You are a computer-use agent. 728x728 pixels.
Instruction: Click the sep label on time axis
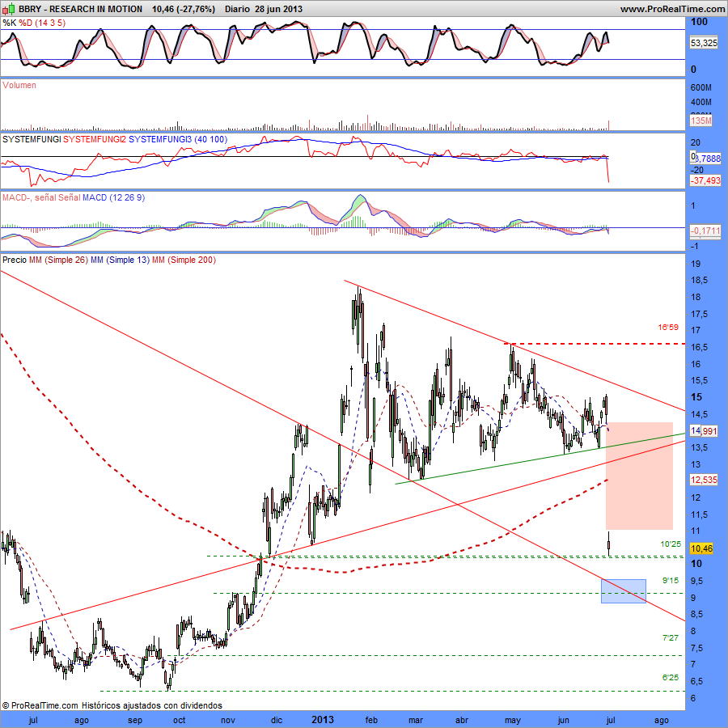[x=135, y=720]
